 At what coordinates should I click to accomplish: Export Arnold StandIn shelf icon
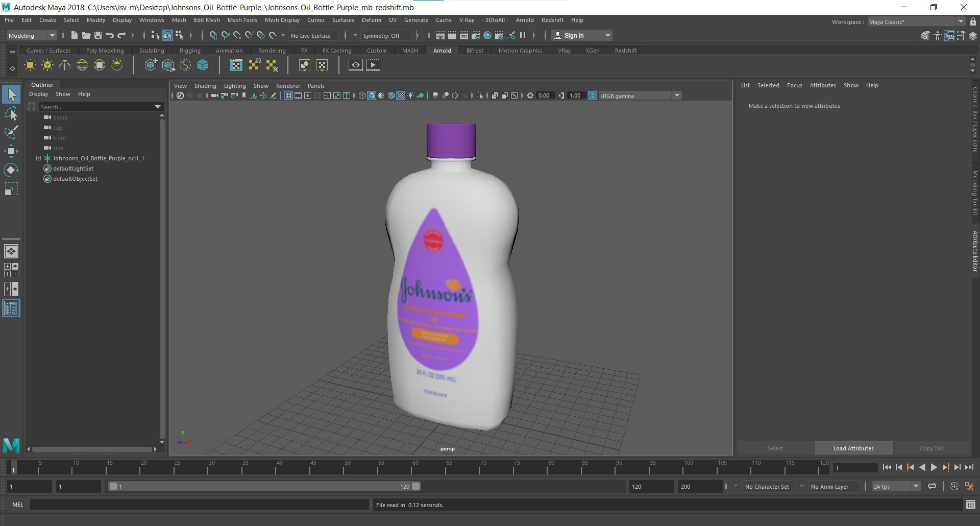tap(168, 65)
